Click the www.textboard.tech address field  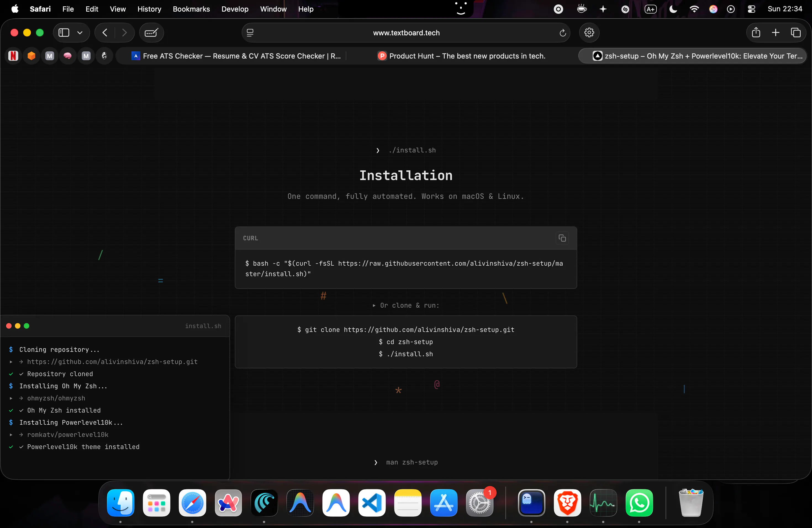406,33
